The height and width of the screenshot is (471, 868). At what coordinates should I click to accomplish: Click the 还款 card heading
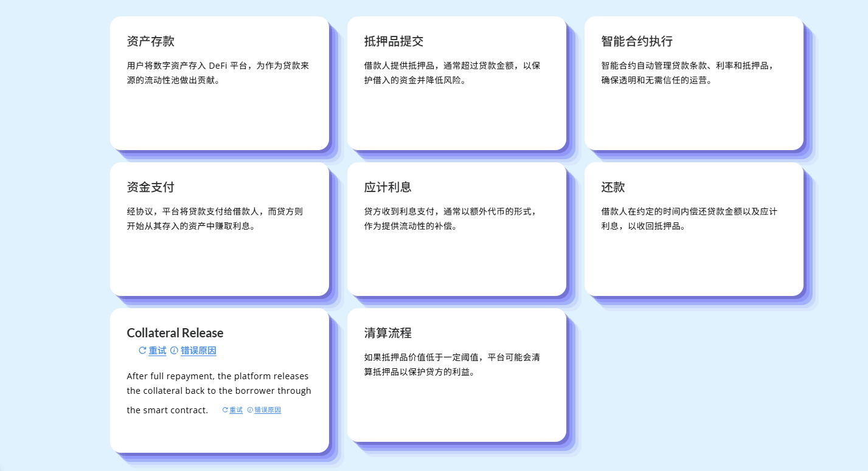click(613, 187)
